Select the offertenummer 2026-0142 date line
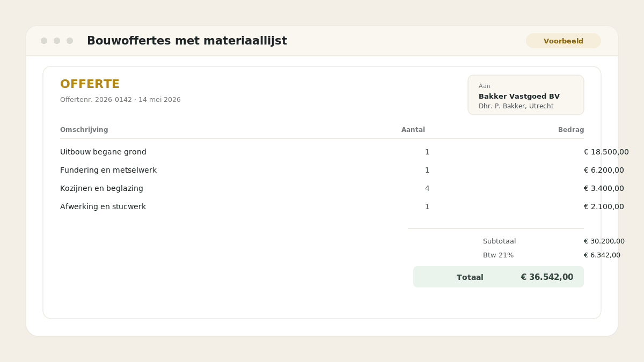This screenshot has height=362, width=644. 120,100
